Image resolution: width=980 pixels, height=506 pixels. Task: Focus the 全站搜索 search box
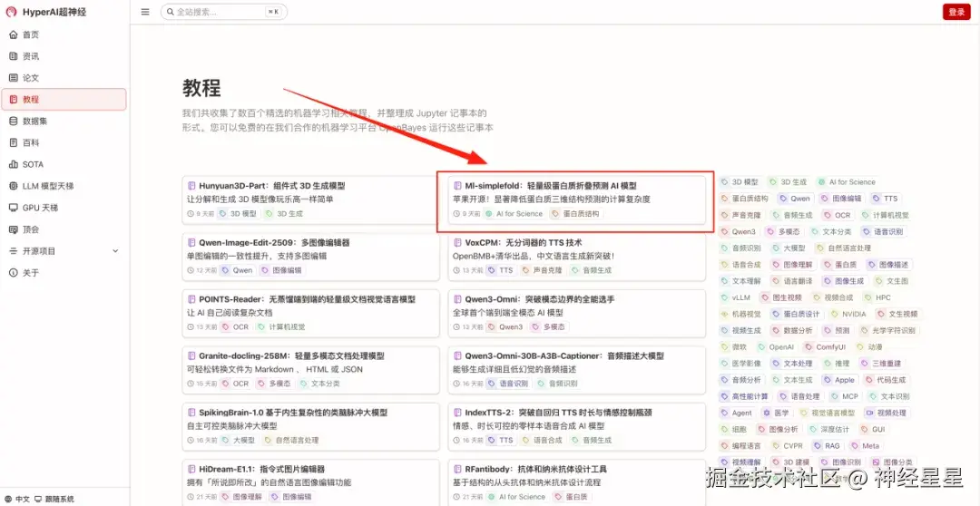(x=223, y=12)
